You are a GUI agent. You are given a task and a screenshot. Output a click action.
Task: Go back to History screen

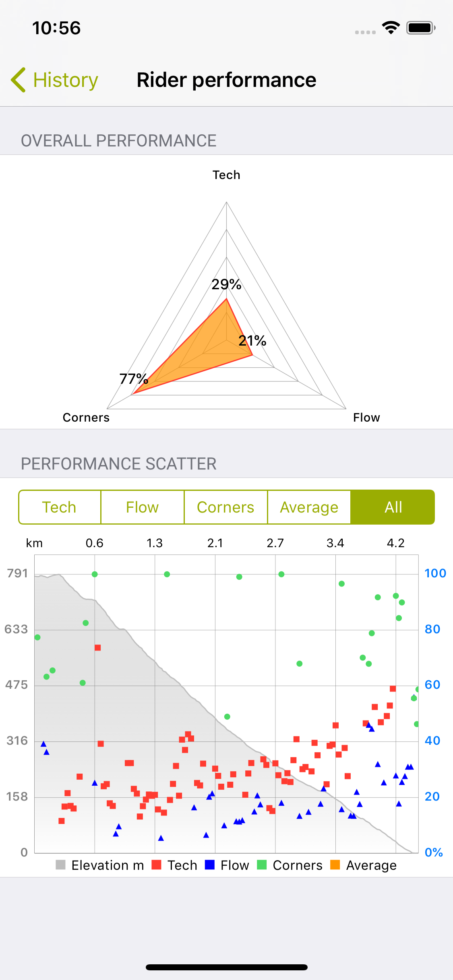(65, 80)
